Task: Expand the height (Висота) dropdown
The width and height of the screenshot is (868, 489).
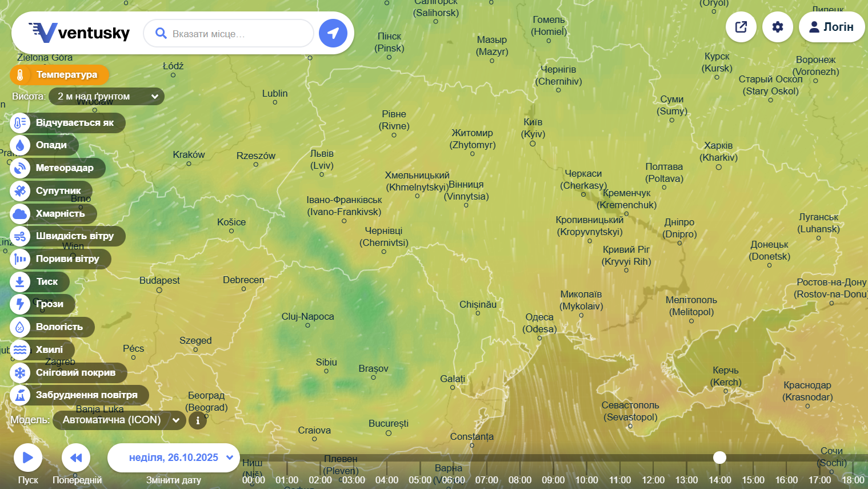Action: (106, 97)
